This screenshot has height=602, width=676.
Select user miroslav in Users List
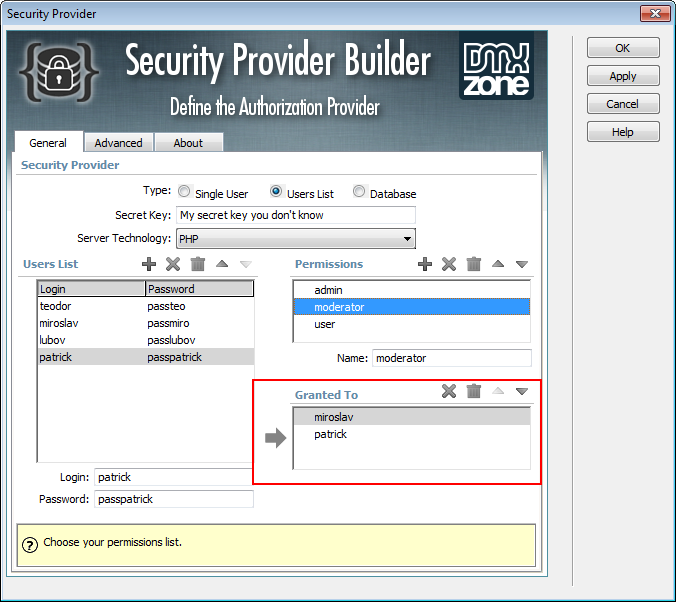146,323
